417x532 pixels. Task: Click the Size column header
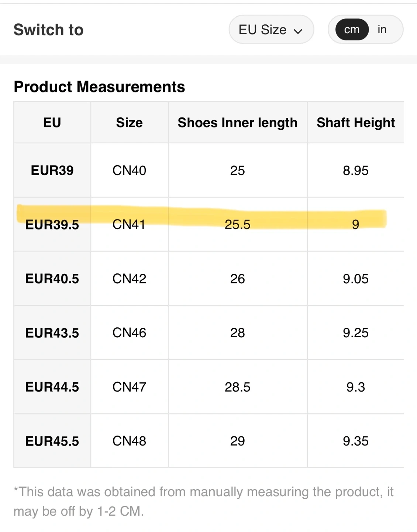[x=129, y=123]
